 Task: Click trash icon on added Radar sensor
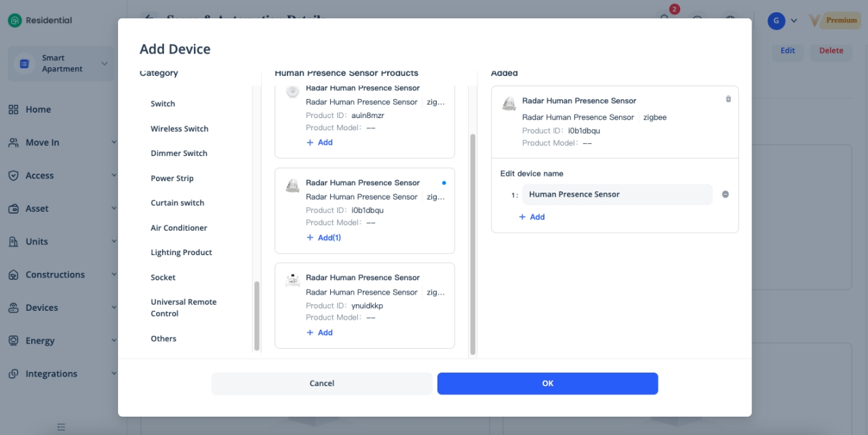(728, 99)
